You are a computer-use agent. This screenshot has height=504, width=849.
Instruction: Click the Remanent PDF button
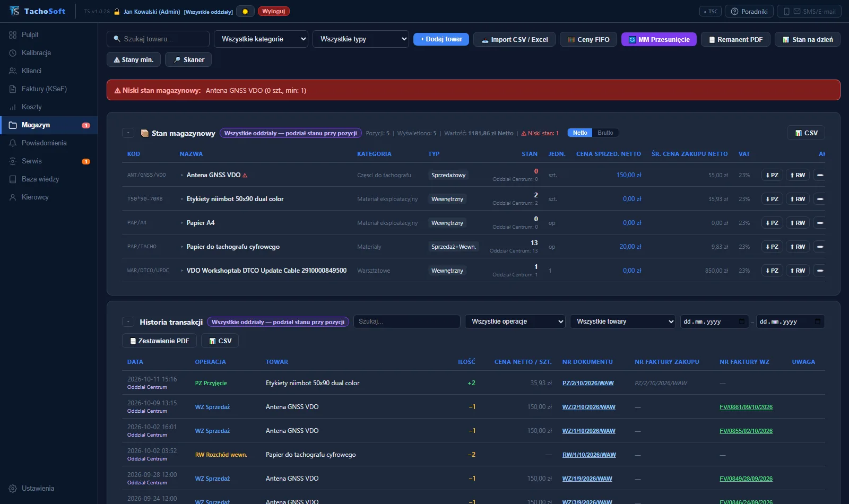tap(735, 39)
